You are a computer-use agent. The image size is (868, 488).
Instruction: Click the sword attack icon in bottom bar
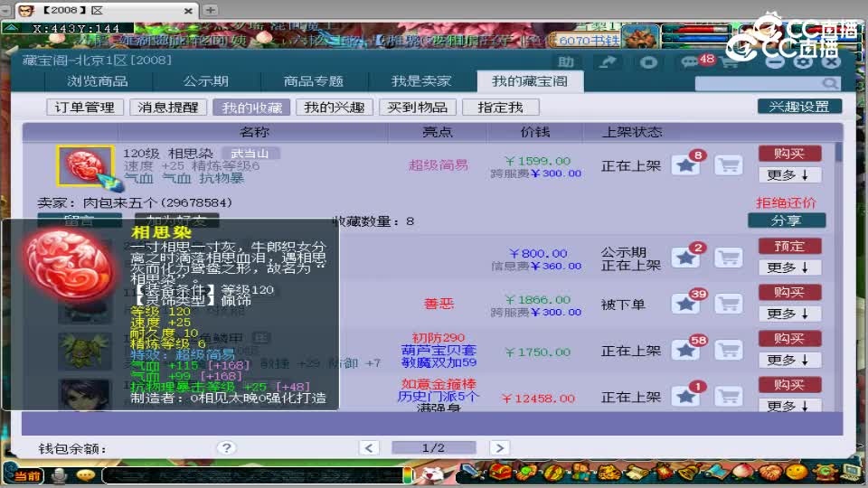coord(472,473)
